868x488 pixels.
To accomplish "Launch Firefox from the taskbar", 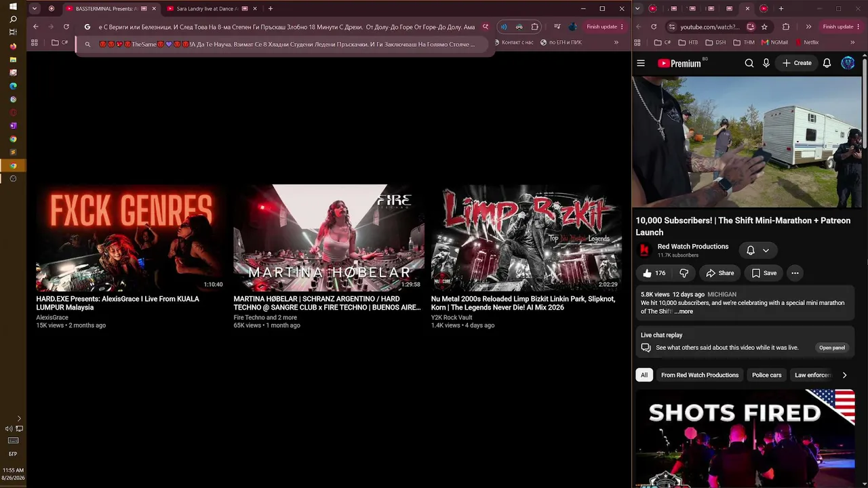I will tap(13, 46).
